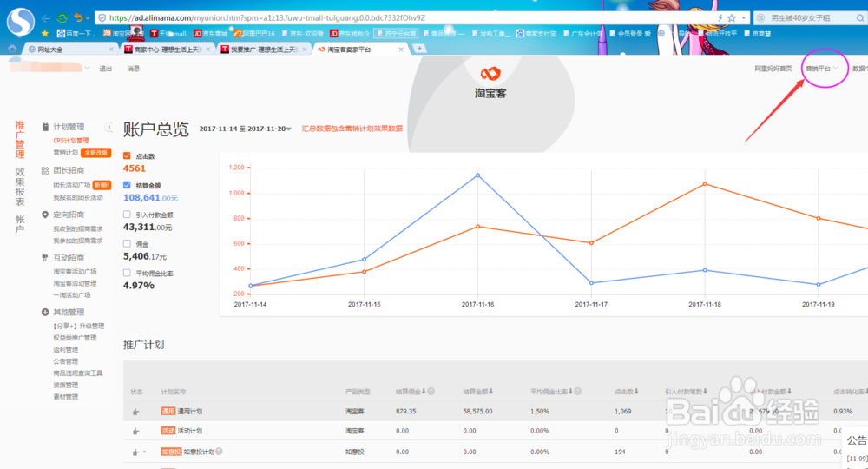The image size is (868, 469).
Task: Open the 营销平台 dropdown
Action: coord(821,69)
